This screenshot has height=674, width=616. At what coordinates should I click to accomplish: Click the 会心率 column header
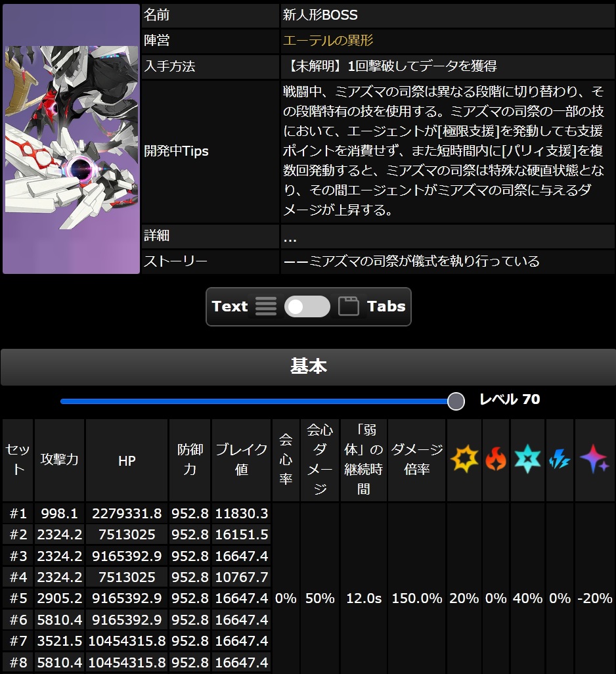(286, 460)
